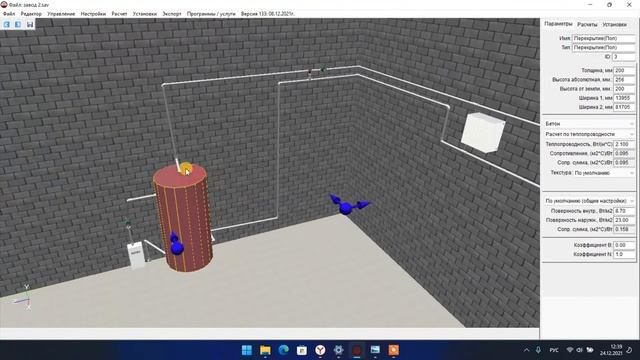640x360 pixels.
Task: Switch to the Расчеты tab
Action: coord(587,24)
